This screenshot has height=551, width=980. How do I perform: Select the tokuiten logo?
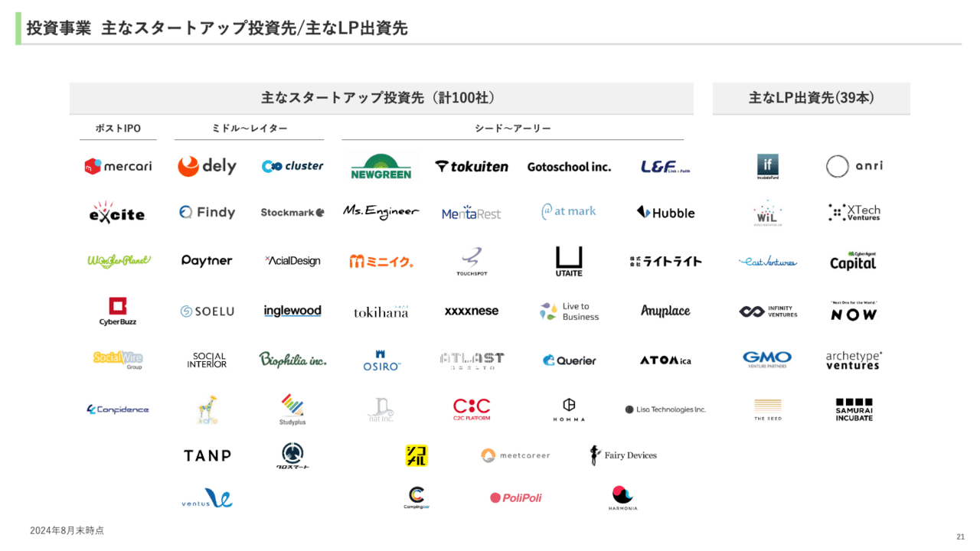pos(472,166)
